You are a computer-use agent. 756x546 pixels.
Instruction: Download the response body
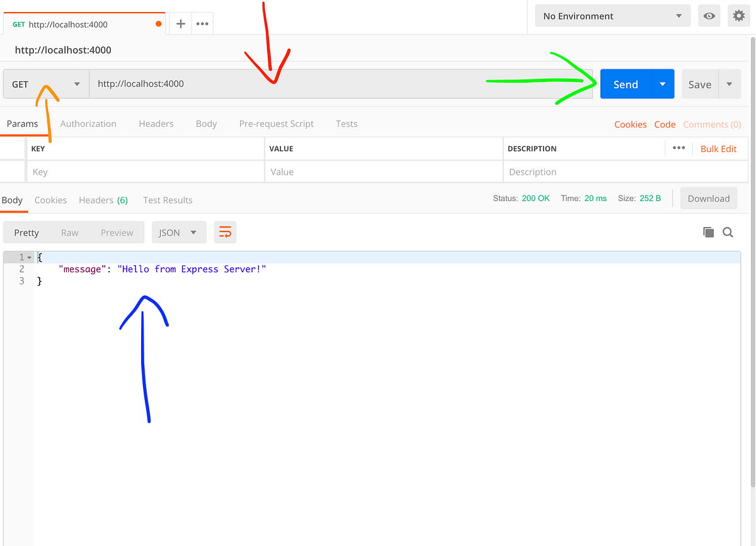708,198
